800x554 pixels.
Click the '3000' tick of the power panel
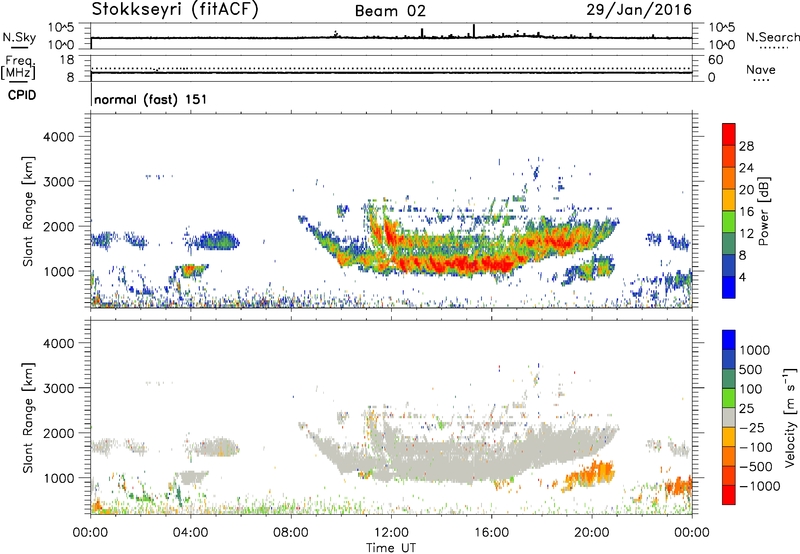coord(58,182)
